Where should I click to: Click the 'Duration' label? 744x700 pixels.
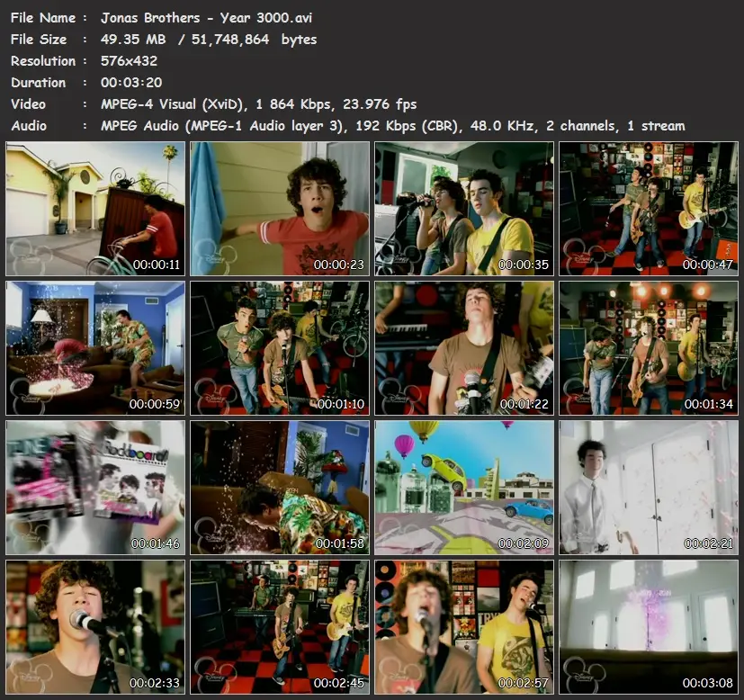(x=39, y=83)
